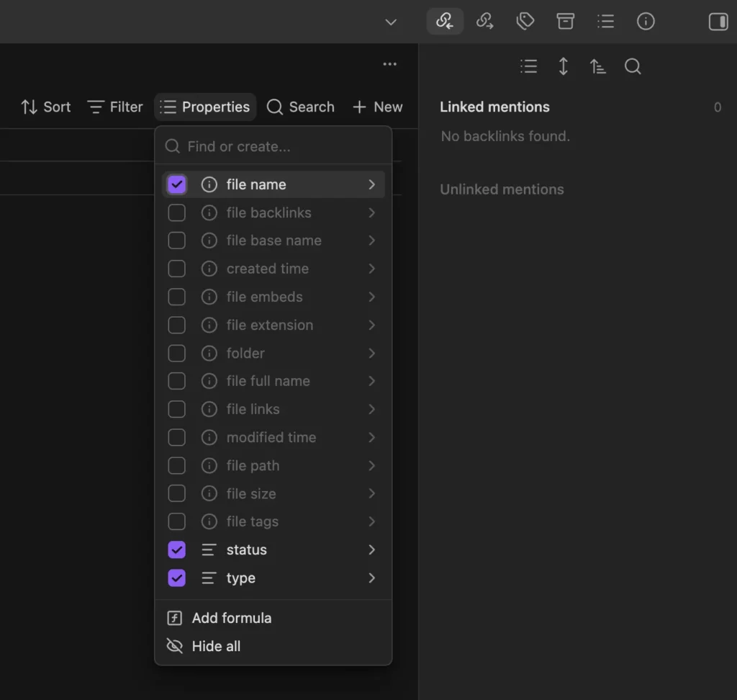
Task: Click info icon beside file name
Action: [x=209, y=184]
